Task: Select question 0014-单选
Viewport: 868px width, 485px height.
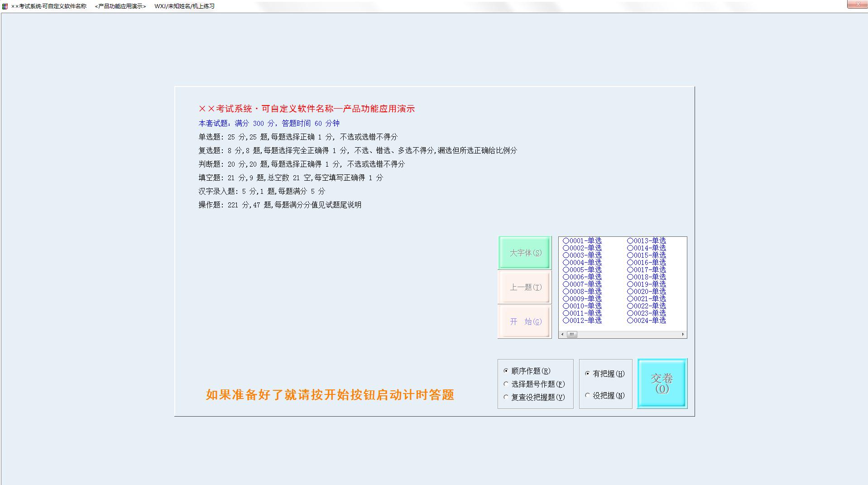Action: tap(647, 248)
